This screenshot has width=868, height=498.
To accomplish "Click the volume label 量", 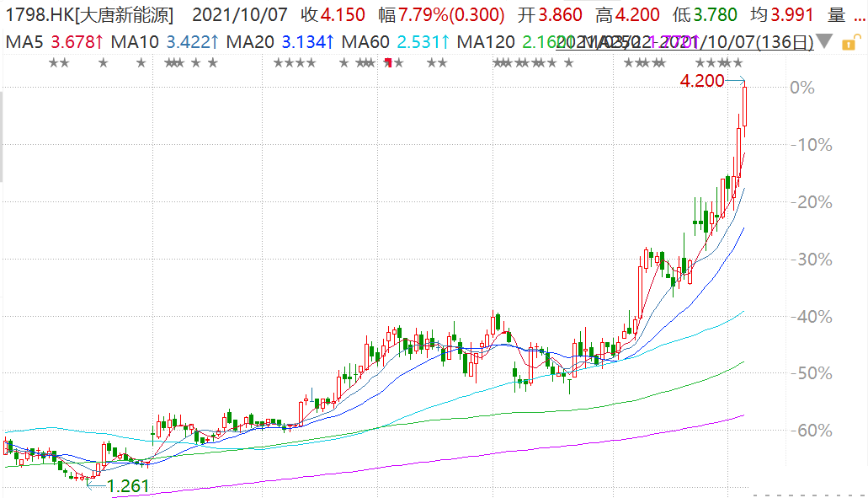I will pos(837,15).
